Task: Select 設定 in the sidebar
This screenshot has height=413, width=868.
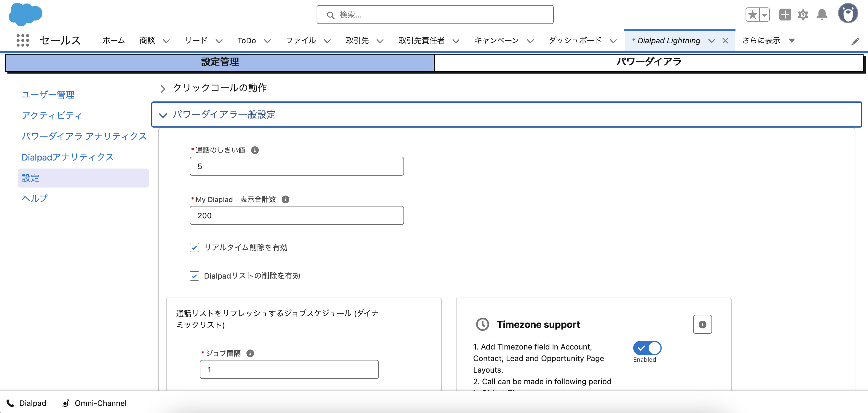Action: click(83, 178)
